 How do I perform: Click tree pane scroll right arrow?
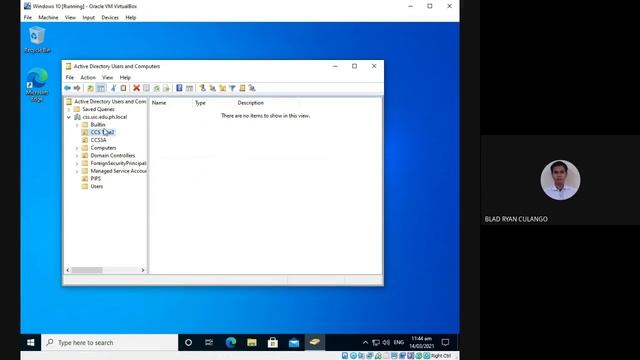click(x=143, y=270)
